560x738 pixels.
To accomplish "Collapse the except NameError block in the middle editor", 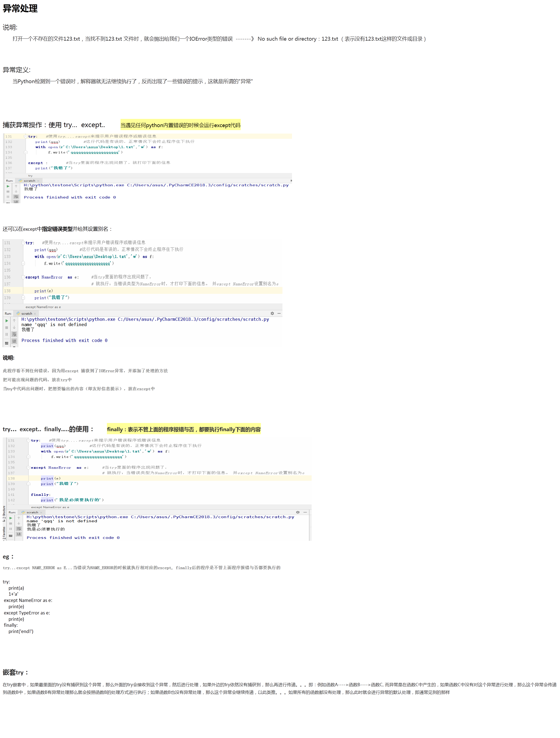I will 23,277.
